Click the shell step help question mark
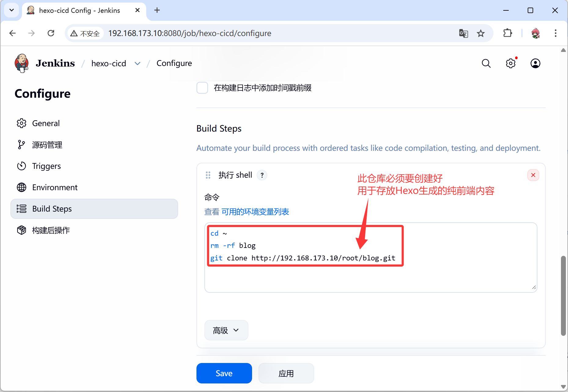568x392 pixels. click(x=262, y=175)
